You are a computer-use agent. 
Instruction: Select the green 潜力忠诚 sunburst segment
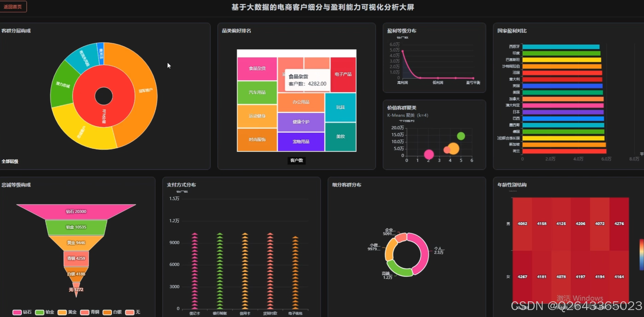click(63, 85)
